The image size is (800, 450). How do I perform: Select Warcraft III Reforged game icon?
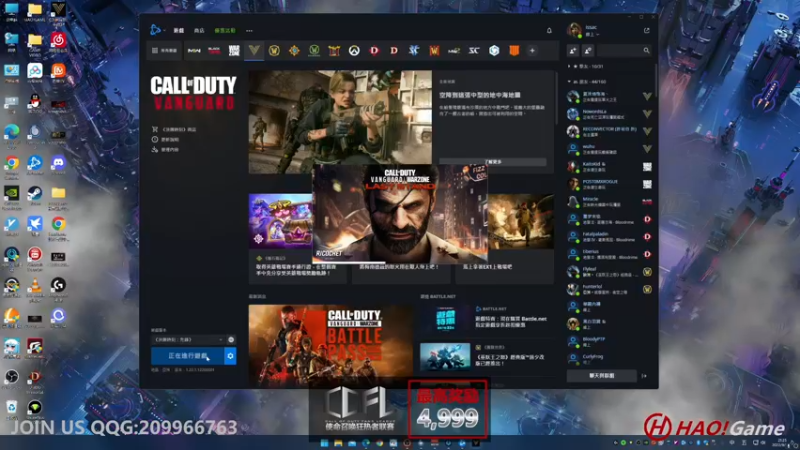(x=434, y=51)
